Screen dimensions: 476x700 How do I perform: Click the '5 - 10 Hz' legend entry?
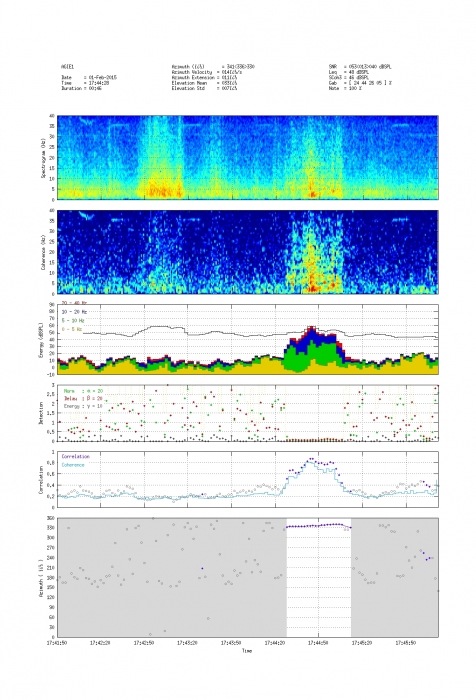pos(73,321)
